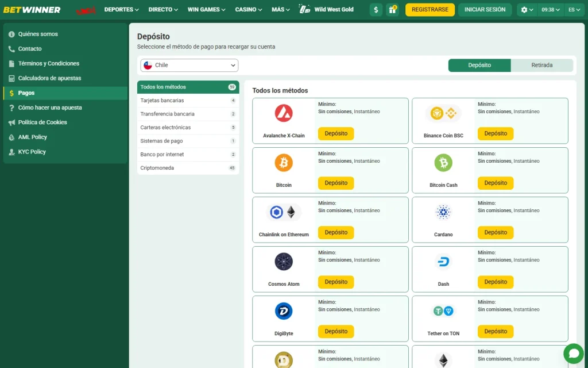
Task: Click Depósito button for Cardano
Action: click(496, 232)
